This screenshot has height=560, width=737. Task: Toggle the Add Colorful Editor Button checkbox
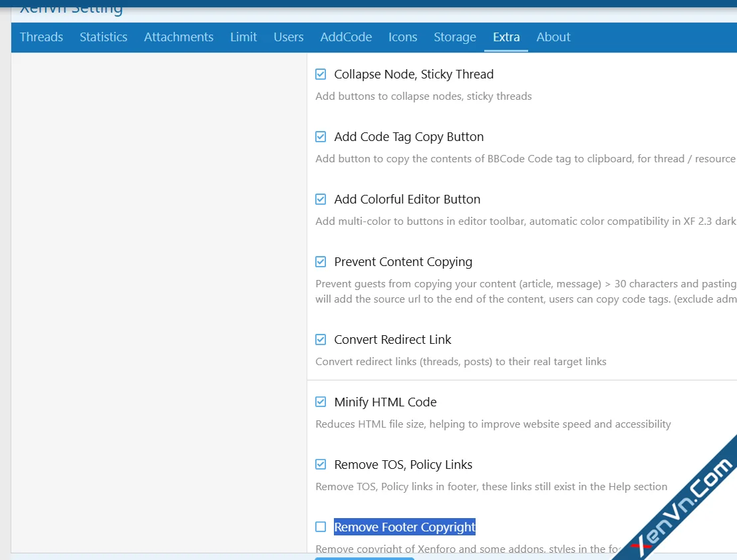tap(321, 200)
